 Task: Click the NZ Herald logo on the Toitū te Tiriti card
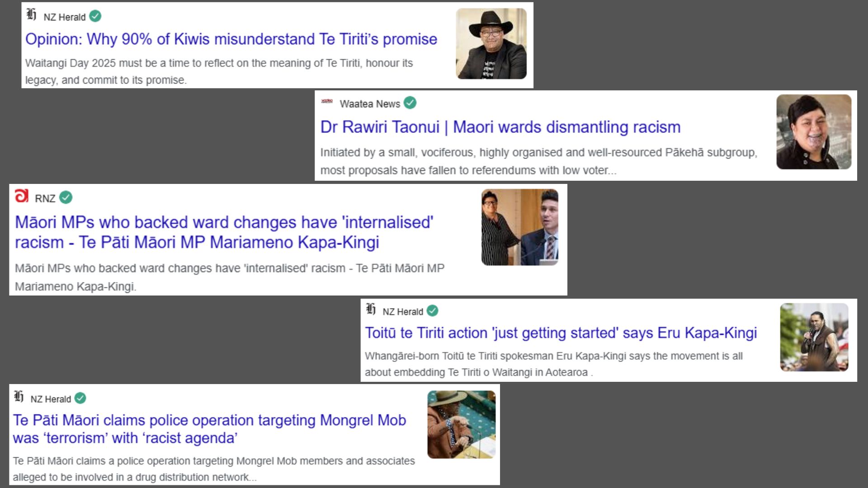point(371,309)
